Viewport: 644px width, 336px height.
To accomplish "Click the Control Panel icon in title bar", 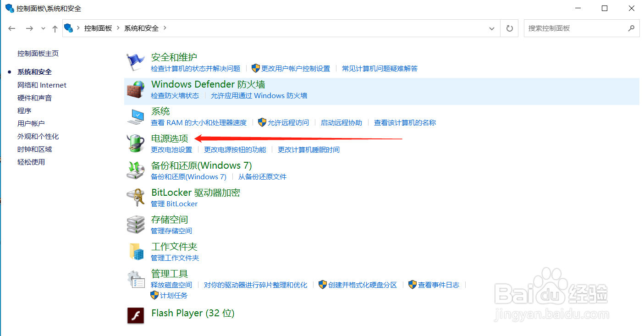I will [9, 8].
